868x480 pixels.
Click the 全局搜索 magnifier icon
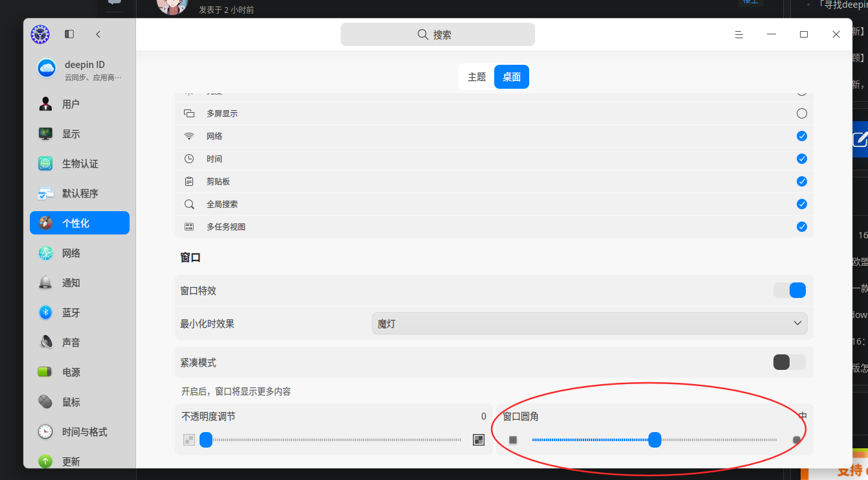(189, 204)
